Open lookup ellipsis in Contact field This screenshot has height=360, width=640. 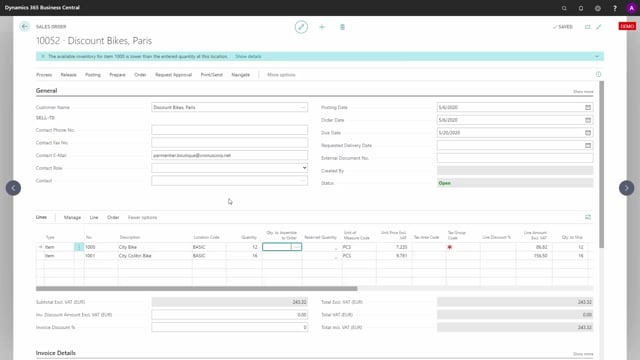click(303, 180)
